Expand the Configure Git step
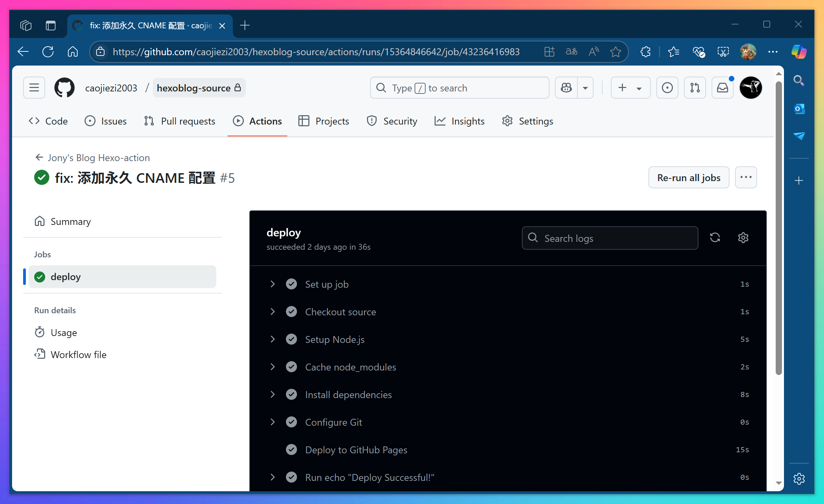Screen dimensions: 824x504 coord(273,422)
